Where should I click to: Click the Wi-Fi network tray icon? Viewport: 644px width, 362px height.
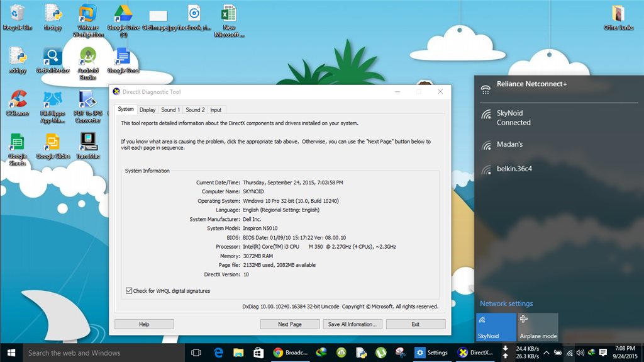[x=569, y=353]
